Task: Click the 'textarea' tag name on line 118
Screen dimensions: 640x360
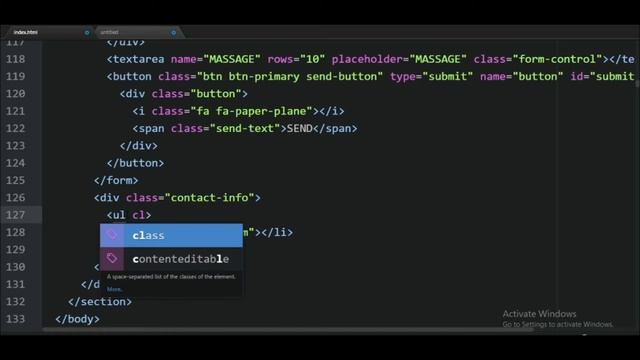Action: click(139, 59)
